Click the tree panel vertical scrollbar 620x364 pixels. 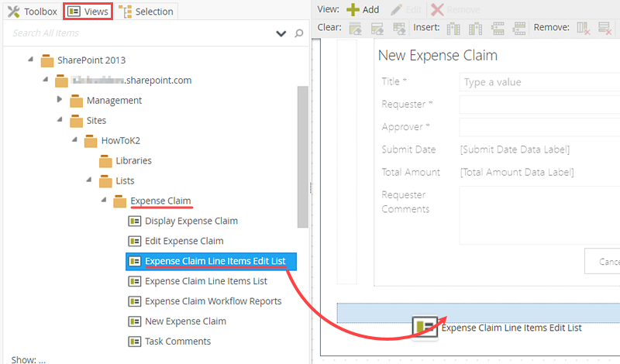tap(302, 155)
